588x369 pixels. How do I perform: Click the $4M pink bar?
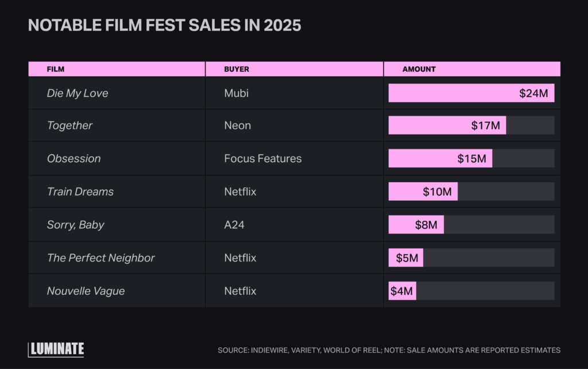(402, 291)
